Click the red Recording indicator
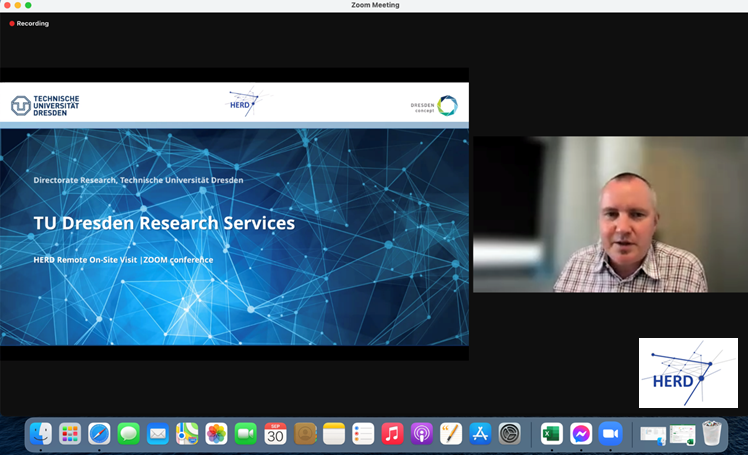 coord(29,23)
